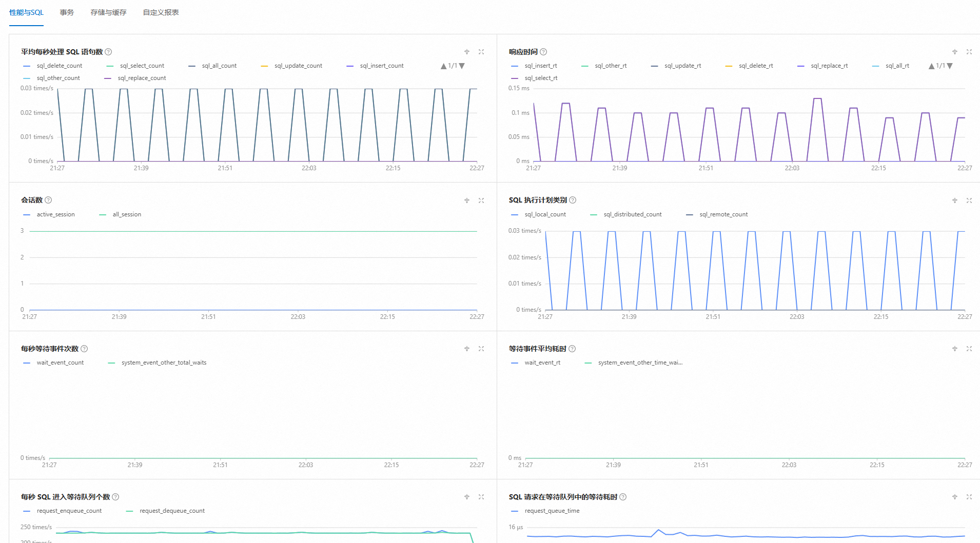Click help icon next to 会话数 title
The width and height of the screenshot is (980, 543).
click(48, 200)
